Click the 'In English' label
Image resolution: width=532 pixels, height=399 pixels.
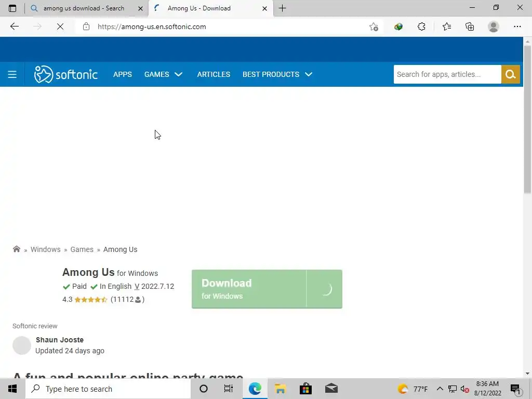[x=111, y=286]
